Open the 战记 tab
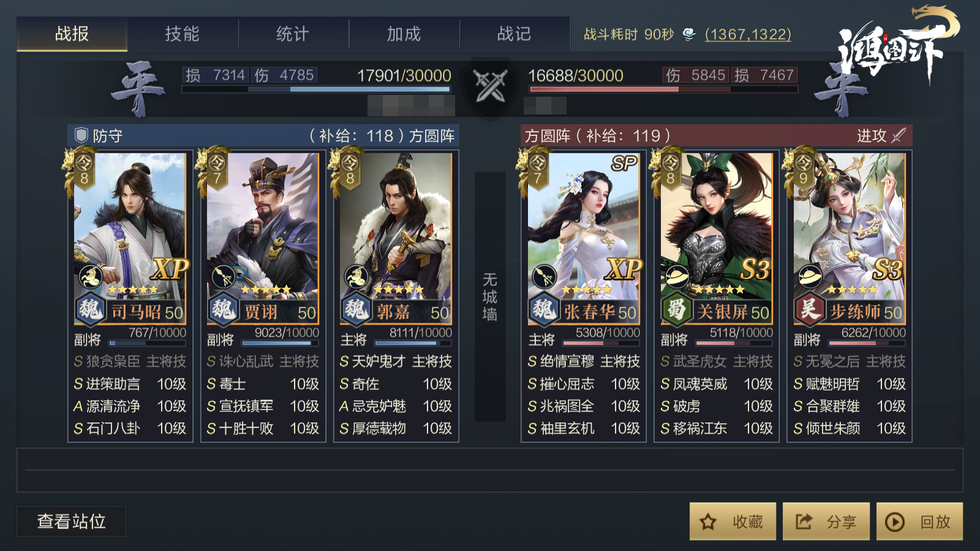980x551 pixels. tap(514, 34)
